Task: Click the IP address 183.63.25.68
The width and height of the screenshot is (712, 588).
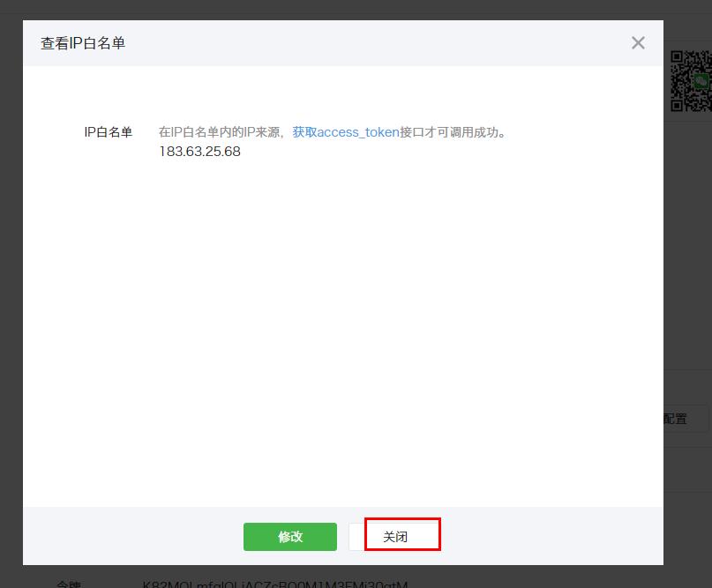Action: [x=199, y=152]
